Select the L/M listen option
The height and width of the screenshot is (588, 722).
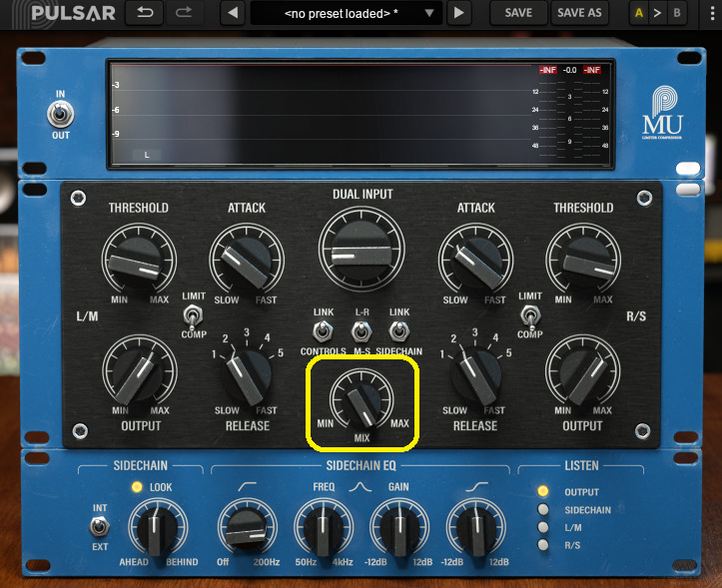click(543, 527)
